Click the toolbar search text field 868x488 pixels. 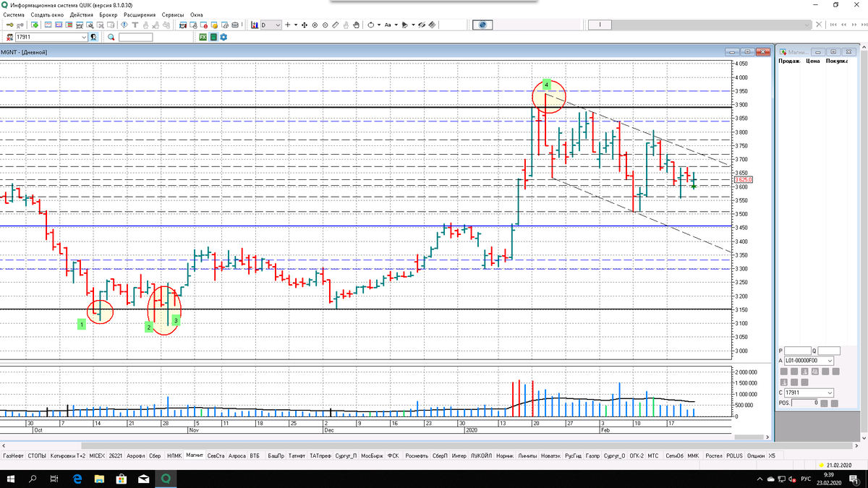pyautogui.click(x=135, y=37)
